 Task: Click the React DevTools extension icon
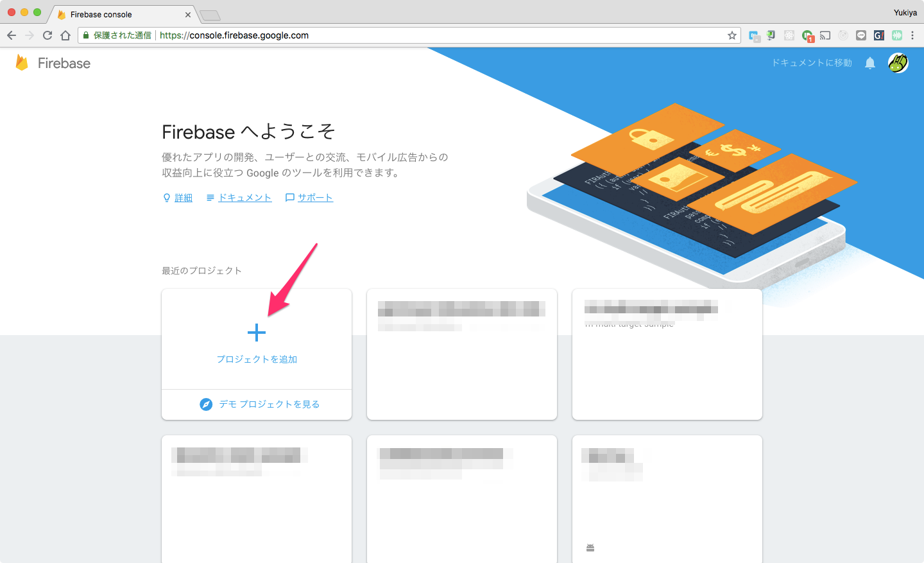[x=789, y=35]
